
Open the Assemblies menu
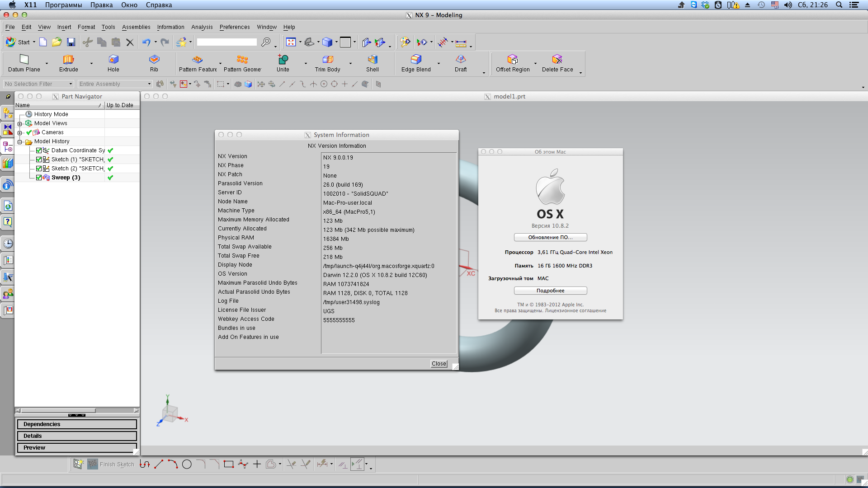pyautogui.click(x=136, y=27)
